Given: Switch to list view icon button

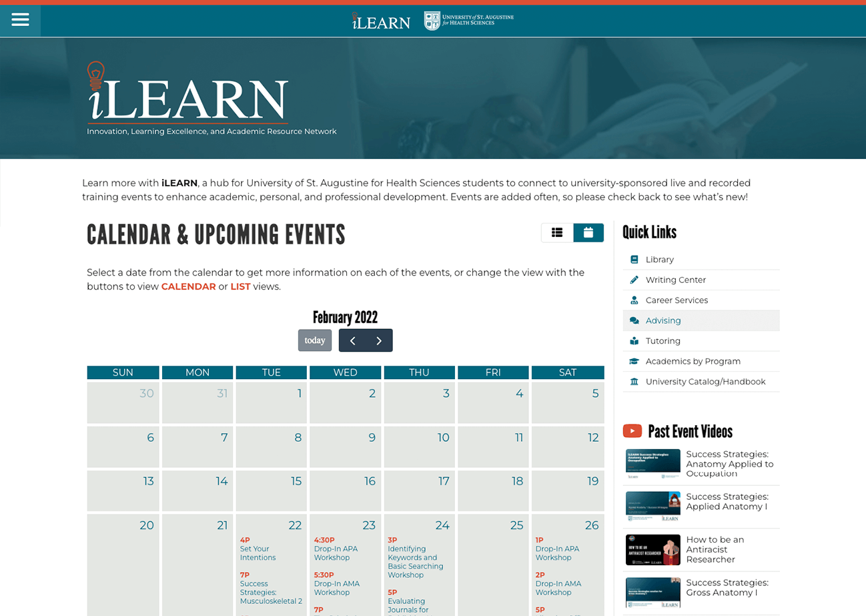Looking at the screenshot, I should 557,232.
